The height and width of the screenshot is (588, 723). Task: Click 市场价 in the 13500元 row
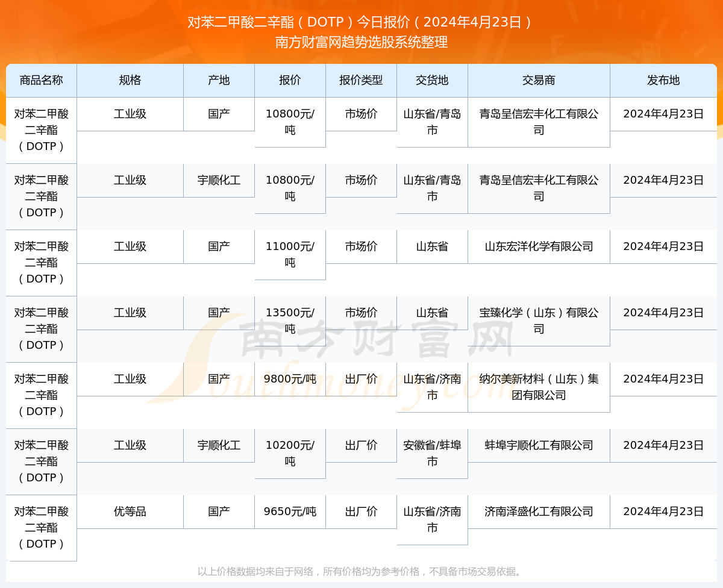pos(361,313)
